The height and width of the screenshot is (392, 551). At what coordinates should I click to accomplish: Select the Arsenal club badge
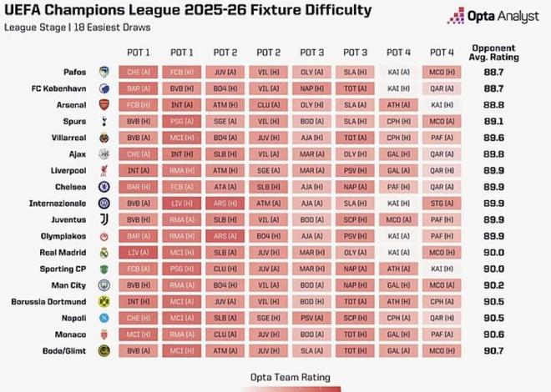(104, 105)
